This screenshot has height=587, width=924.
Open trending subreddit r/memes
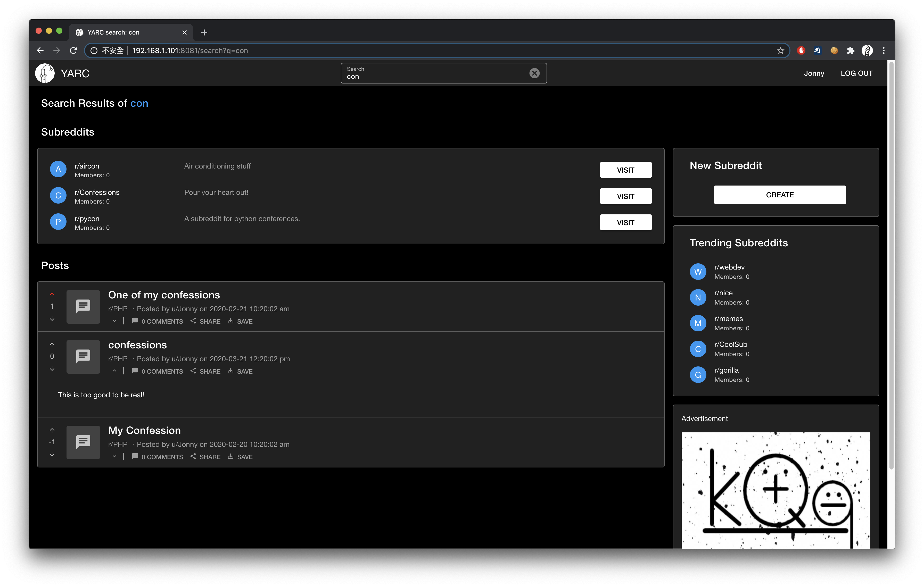pyautogui.click(x=728, y=318)
